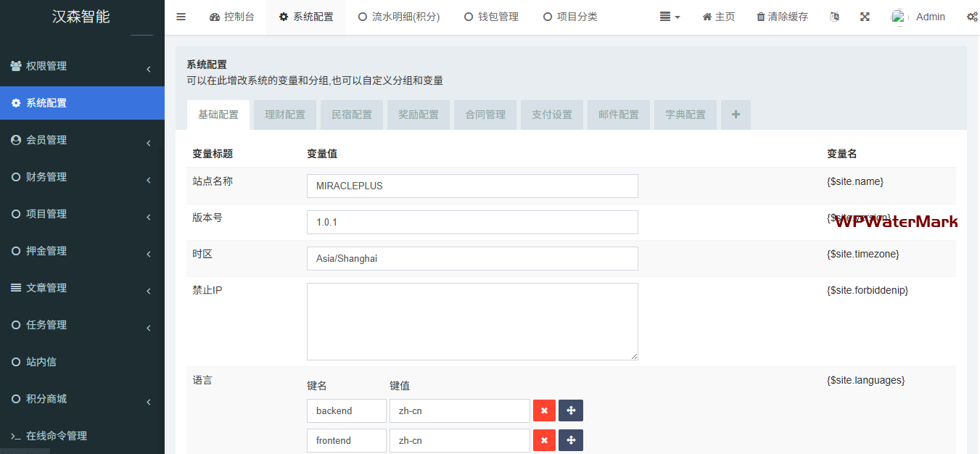Expand the 财务管理 sidebar menu
This screenshot has height=454, width=980.
(82, 178)
